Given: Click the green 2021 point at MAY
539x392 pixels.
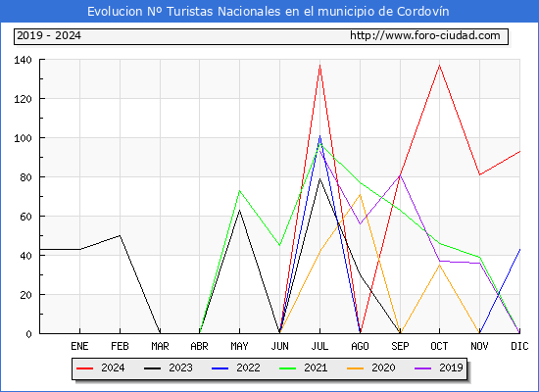Looking at the screenshot, I should tap(239, 190).
